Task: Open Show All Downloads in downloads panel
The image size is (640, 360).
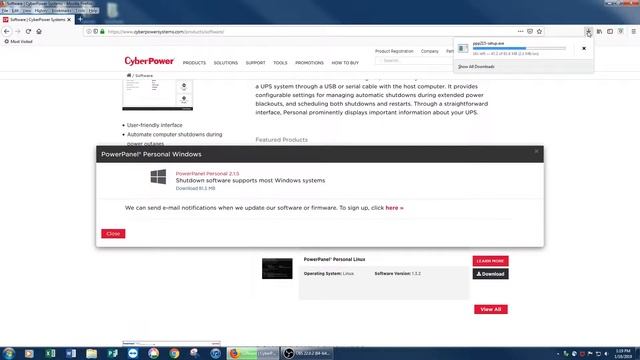Action: point(476,67)
